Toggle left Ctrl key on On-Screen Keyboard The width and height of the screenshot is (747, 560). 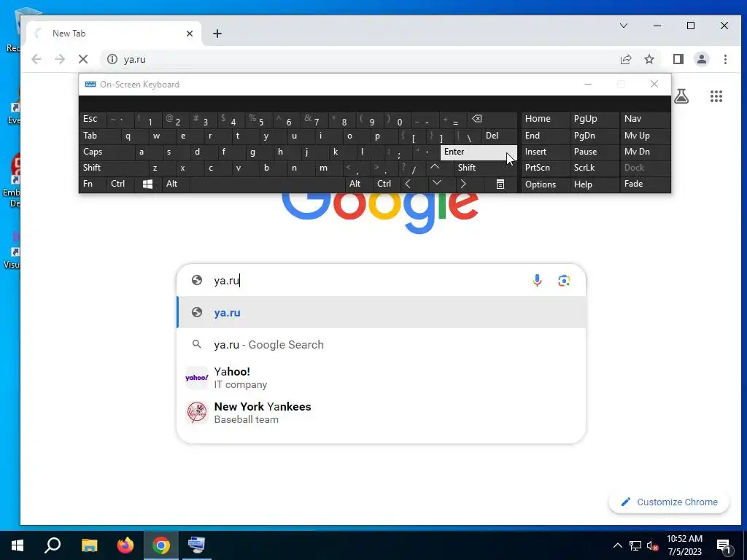click(x=120, y=184)
